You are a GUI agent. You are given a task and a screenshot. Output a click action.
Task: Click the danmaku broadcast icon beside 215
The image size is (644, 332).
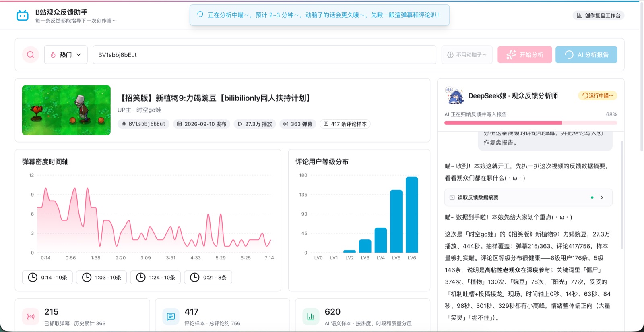click(31, 317)
